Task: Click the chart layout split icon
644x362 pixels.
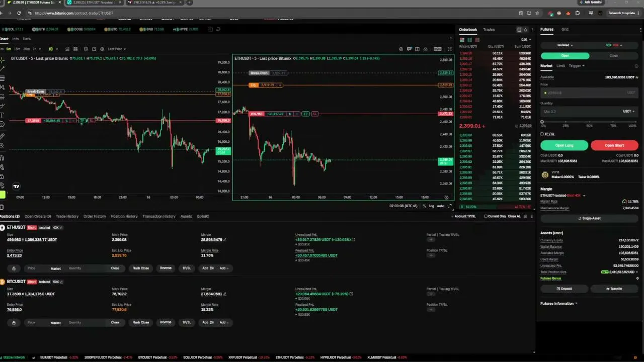Action: [x=417, y=49]
